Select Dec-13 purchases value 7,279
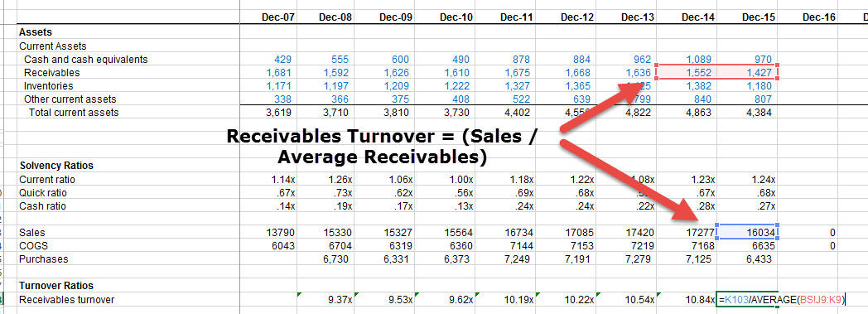Screen dimensions: 868x314 (x=625, y=258)
